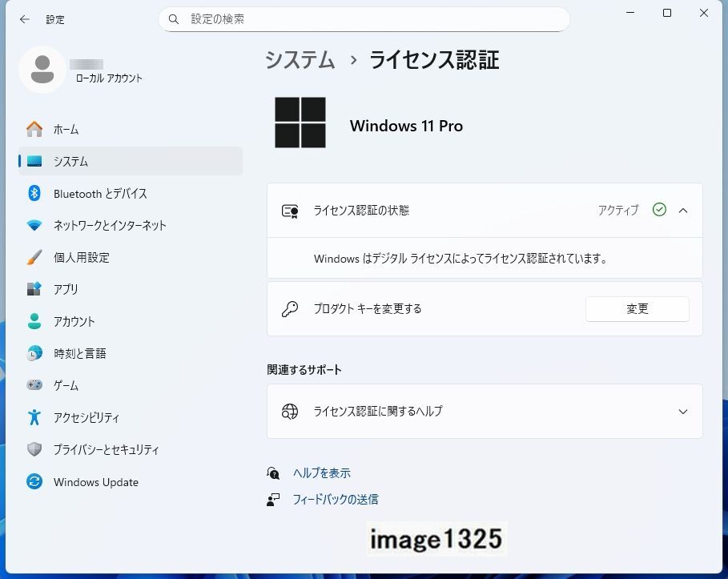Go to ホーム in Settings
Image resolution: width=728 pixels, height=579 pixels.
[66, 129]
